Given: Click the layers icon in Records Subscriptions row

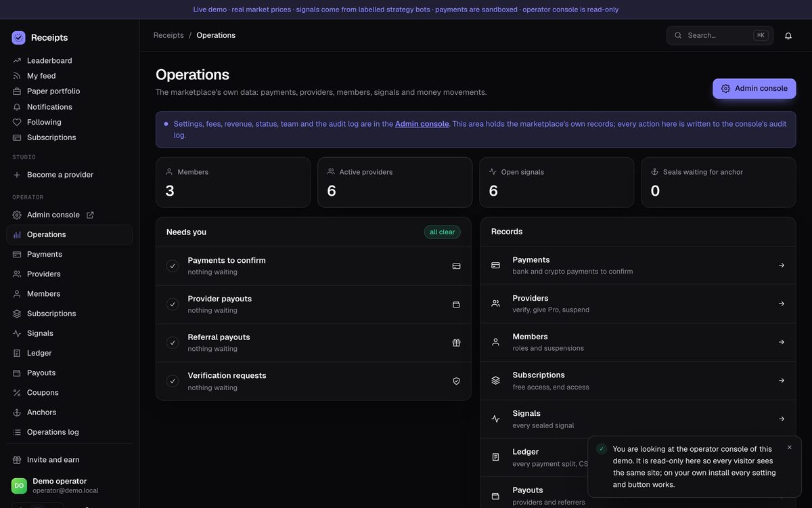Looking at the screenshot, I should (495, 381).
